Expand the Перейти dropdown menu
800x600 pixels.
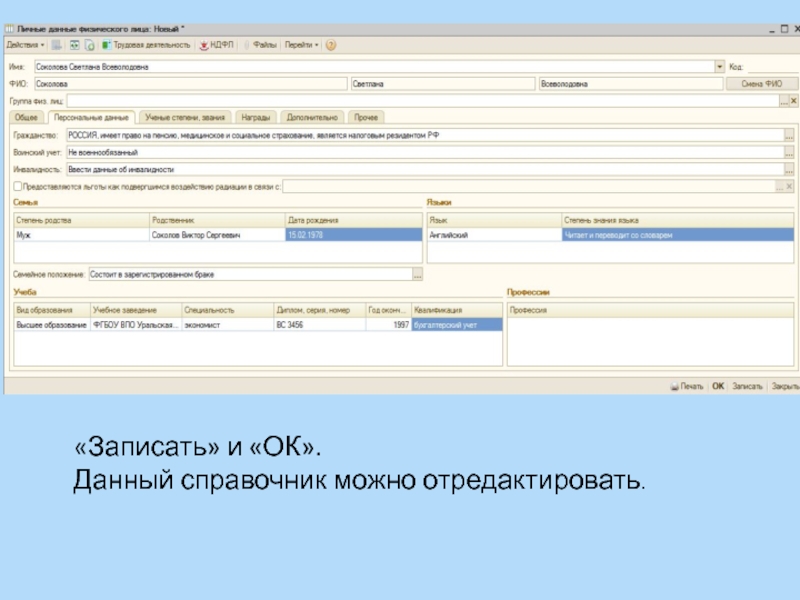[302, 45]
